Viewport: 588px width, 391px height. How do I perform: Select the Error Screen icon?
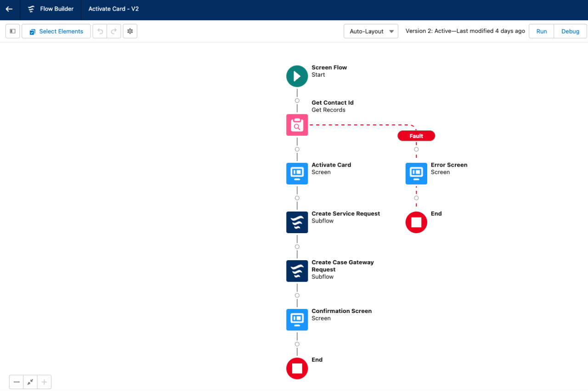pyautogui.click(x=416, y=173)
